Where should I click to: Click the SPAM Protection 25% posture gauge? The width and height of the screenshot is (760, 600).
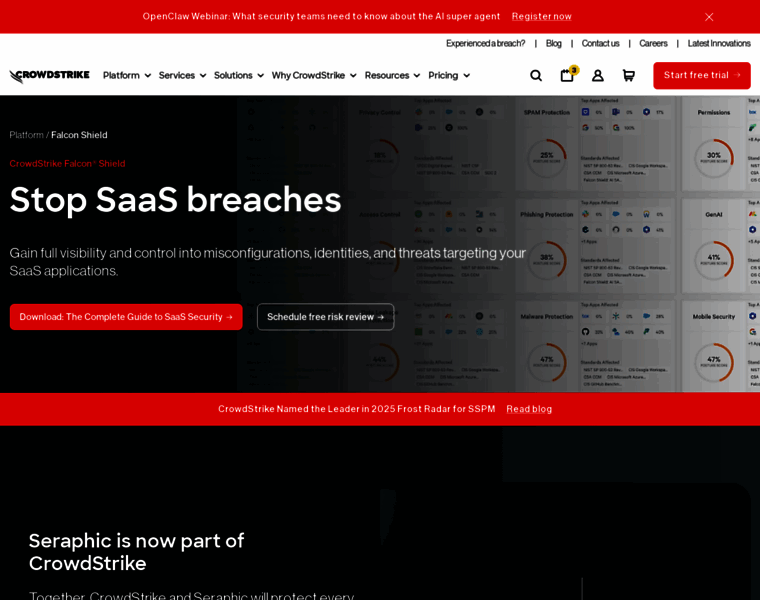pyautogui.click(x=547, y=158)
